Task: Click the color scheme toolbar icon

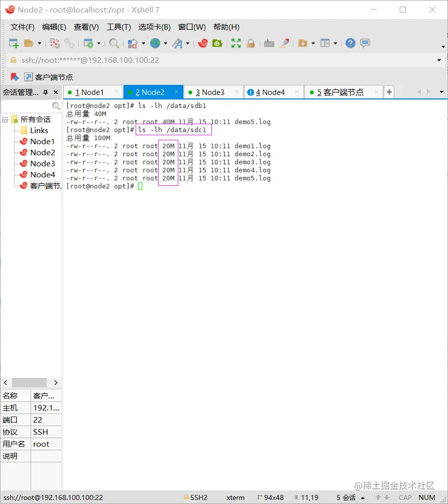Action: (x=133, y=43)
